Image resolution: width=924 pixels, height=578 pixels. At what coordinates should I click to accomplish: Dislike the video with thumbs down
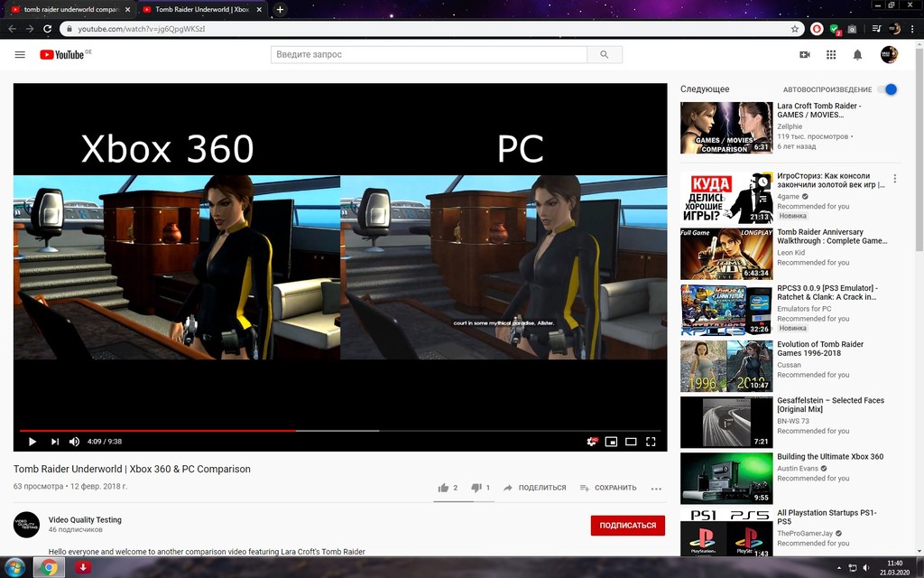pos(476,488)
